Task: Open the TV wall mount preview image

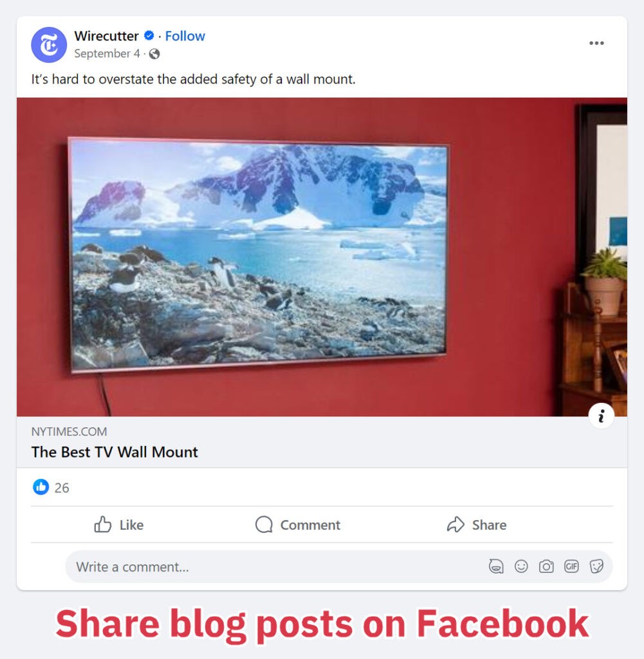Action: coord(322,257)
